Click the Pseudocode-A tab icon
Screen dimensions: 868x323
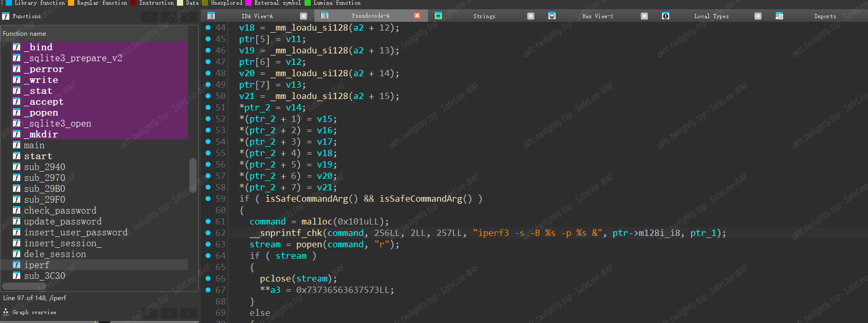[325, 16]
